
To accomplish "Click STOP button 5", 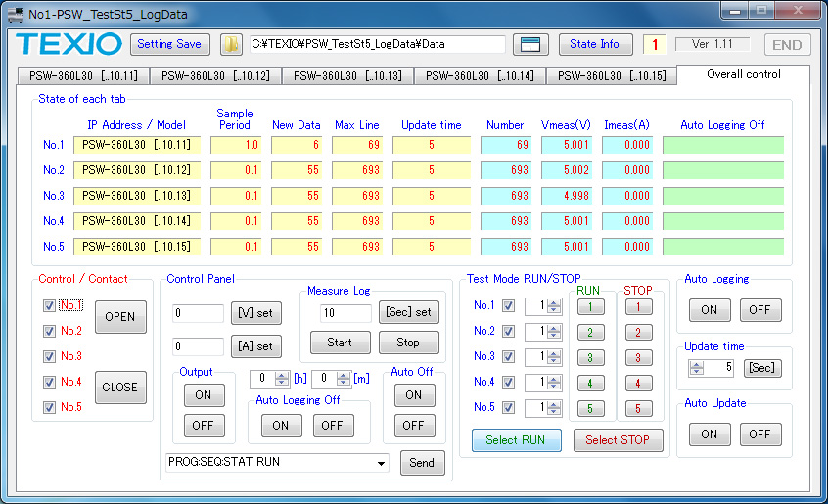I will [638, 408].
